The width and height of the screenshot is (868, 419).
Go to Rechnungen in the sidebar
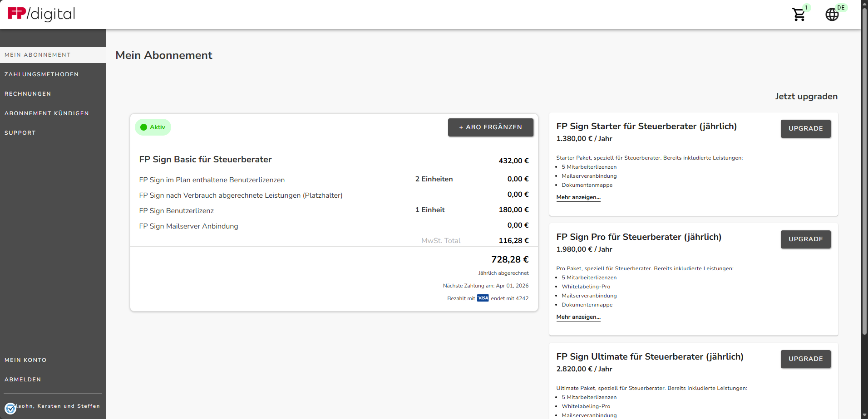28,94
